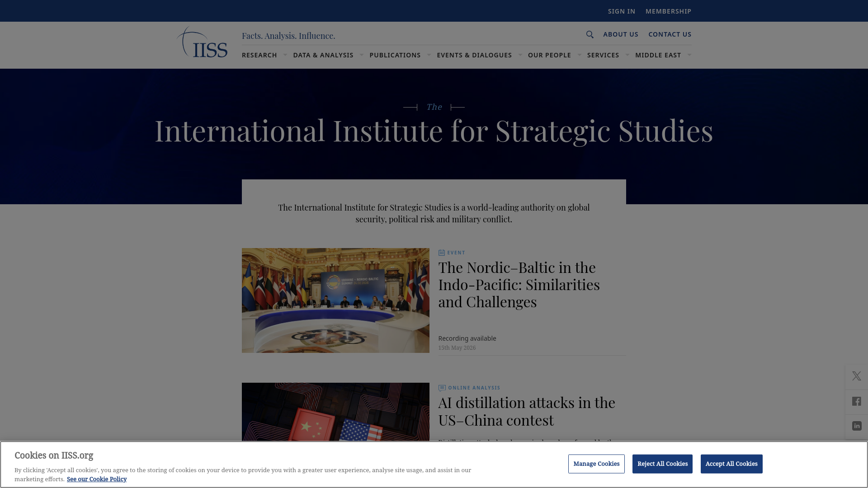Screen dimensions: 868x488
Task: Open the Services menu
Action: tap(603, 55)
